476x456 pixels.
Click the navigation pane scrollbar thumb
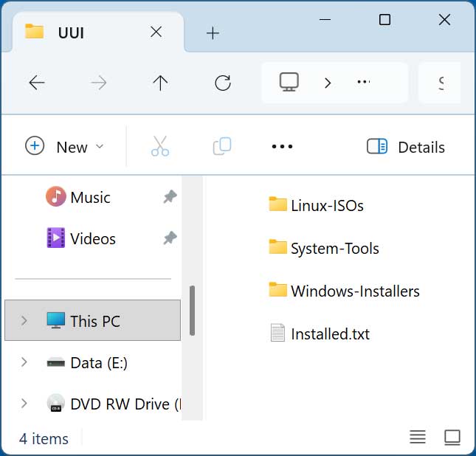pyautogui.click(x=192, y=311)
